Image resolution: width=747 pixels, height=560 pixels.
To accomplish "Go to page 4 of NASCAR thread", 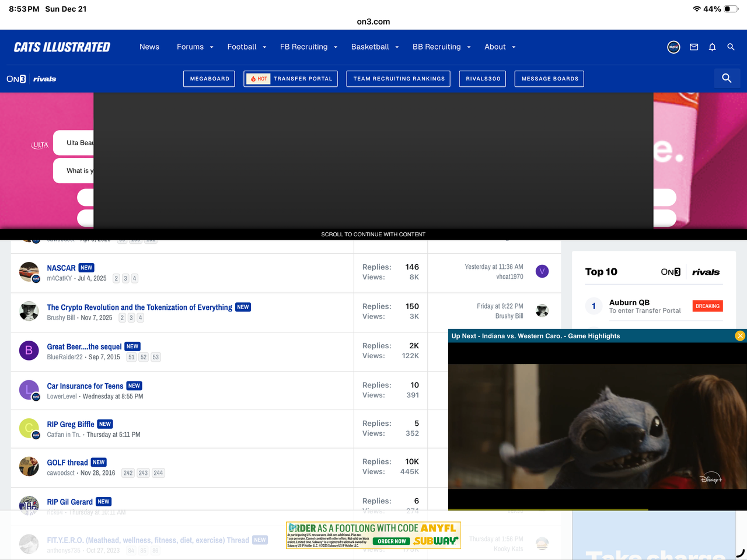I will (x=134, y=278).
